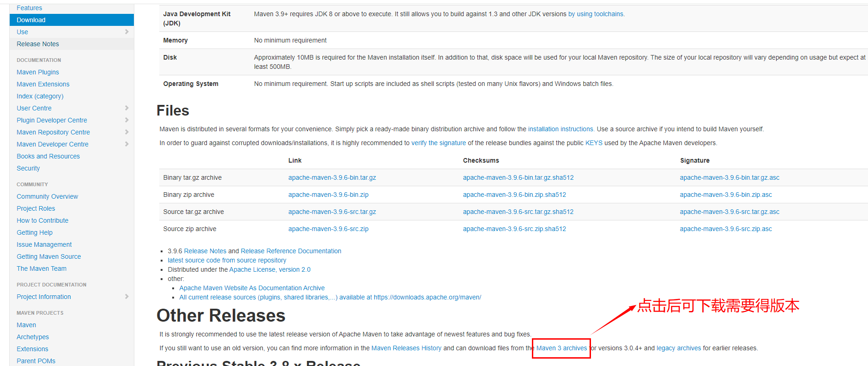Open Books and Resources link
Image resolution: width=868 pixels, height=366 pixels.
(48, 156)
